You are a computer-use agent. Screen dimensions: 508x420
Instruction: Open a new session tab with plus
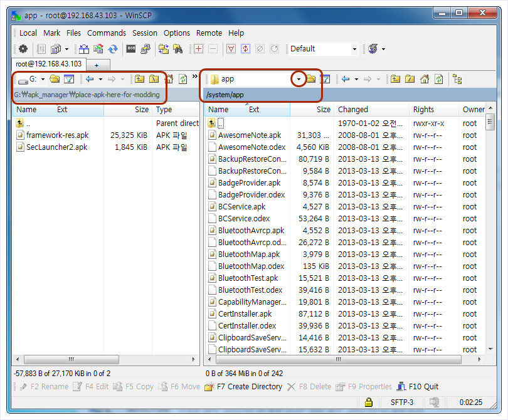point(97,65)
